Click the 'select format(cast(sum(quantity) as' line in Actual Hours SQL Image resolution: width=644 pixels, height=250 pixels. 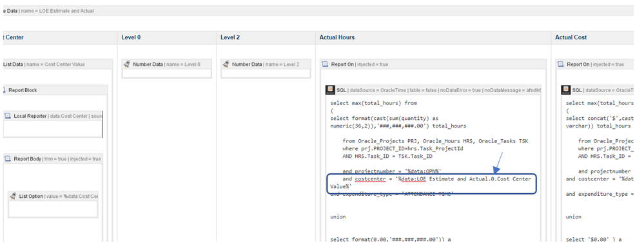(x=384, y=118)
